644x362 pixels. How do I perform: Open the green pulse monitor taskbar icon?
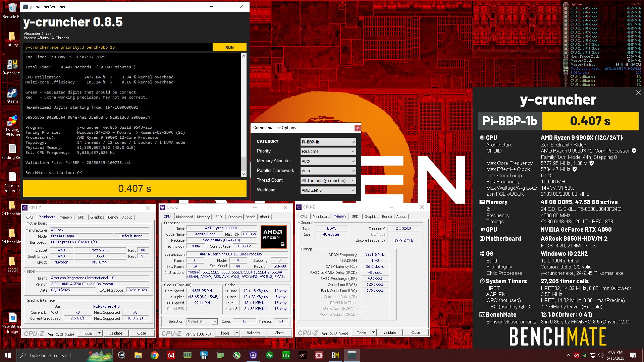pos(269,355)
